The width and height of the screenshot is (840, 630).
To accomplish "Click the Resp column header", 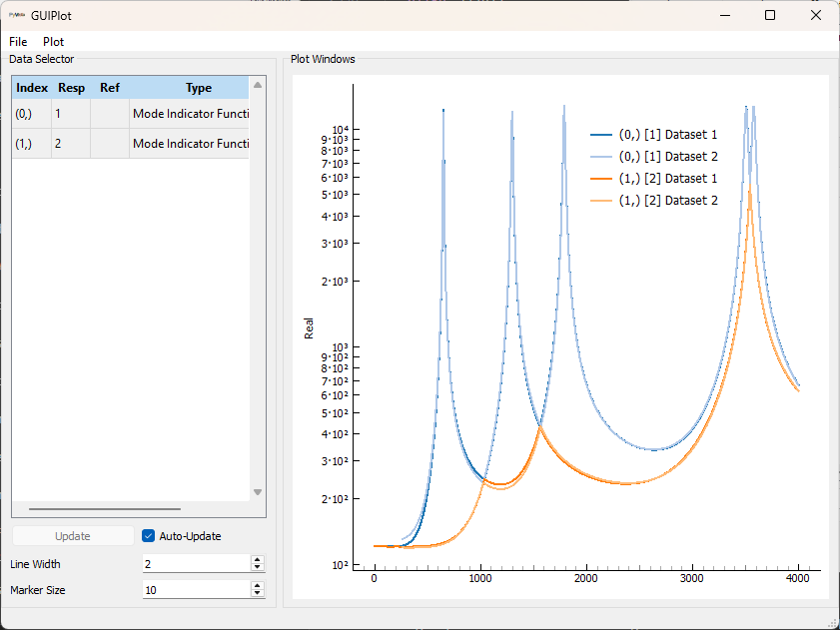I will click(x=71, y=88).
